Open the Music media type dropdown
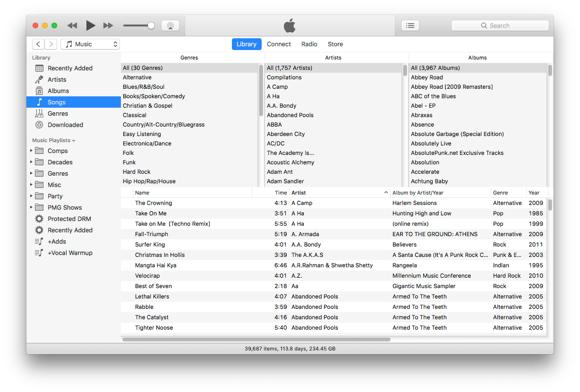The width and height of the screenshot is (580, 392). [90, 44]
